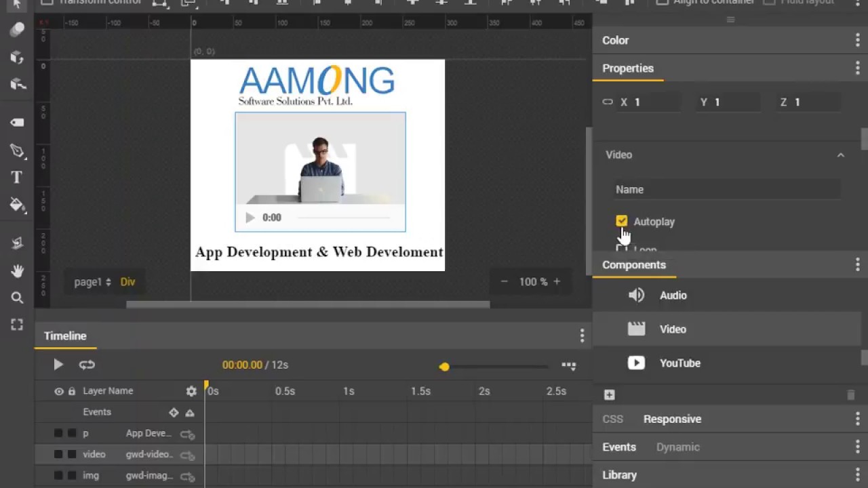Screen dimensions: 868x488
Task: Toggle lock of the img layer
Action: point(72,475)
